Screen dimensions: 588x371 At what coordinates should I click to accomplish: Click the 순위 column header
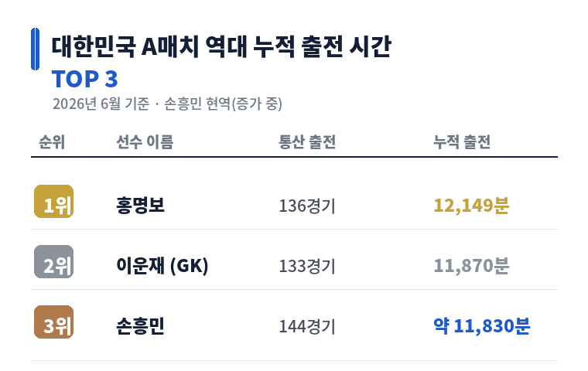[52, 142]
